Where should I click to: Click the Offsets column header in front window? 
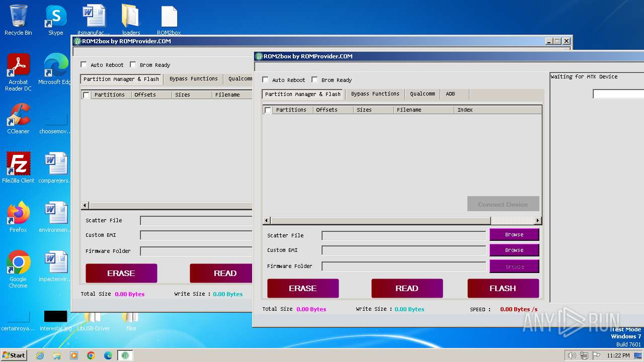tap(333, 110)
